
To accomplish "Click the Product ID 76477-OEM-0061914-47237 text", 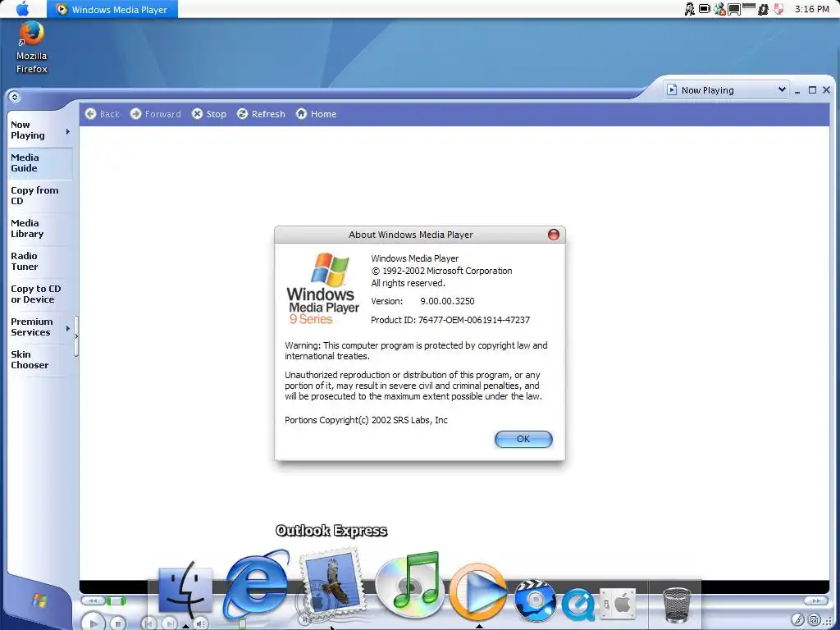I will [x=450, y=320].
